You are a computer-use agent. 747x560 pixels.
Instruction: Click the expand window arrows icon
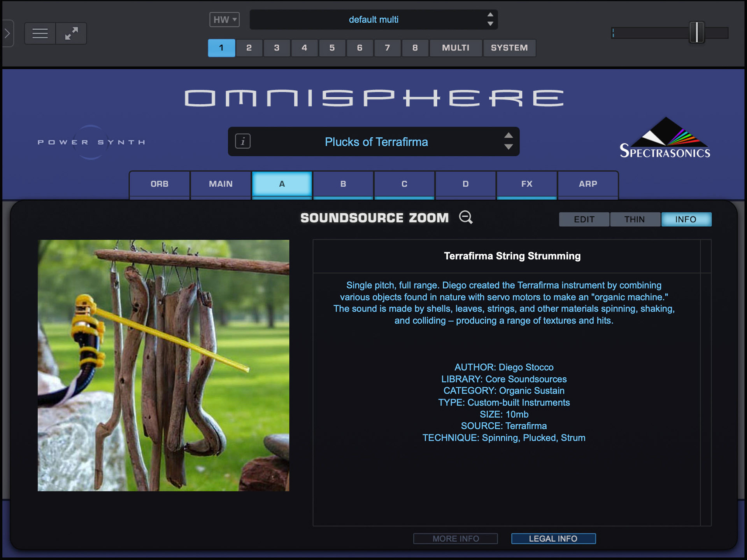pos(71,33)
